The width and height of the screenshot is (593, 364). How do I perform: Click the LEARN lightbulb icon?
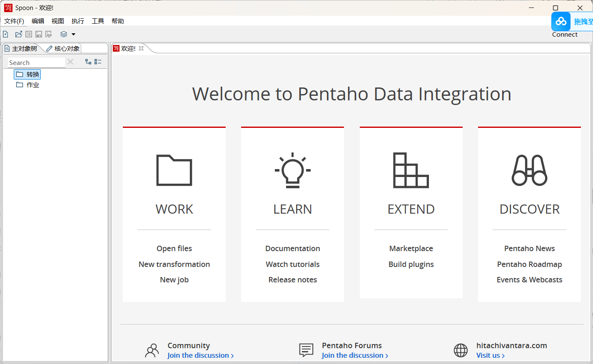click(293, 170)
